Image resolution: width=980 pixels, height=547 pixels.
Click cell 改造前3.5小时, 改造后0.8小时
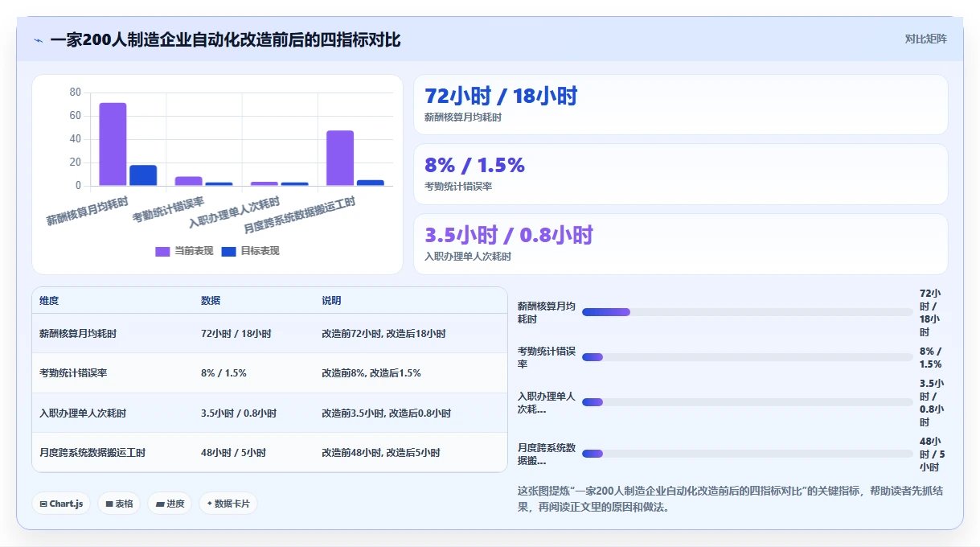coord(386,413)
